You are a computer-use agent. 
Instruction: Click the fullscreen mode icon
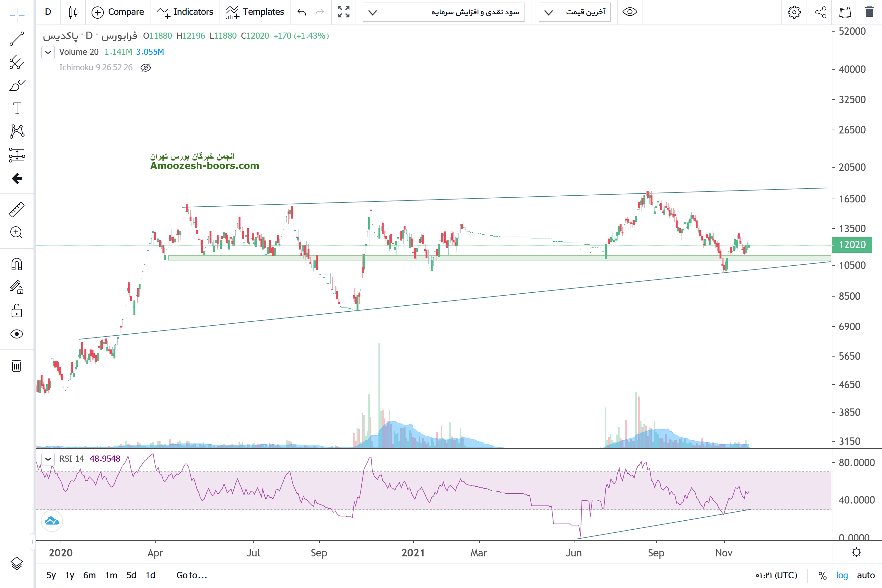tap(343, 12)
